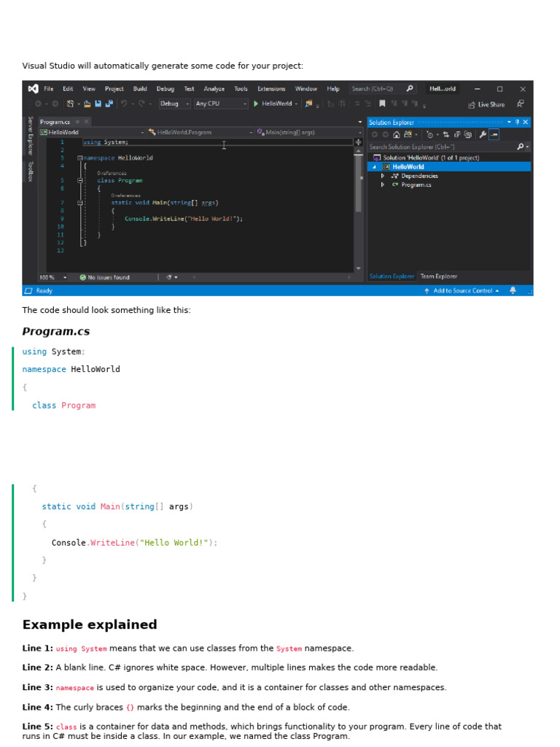Open the Extensions menu

tap(271, 88)
